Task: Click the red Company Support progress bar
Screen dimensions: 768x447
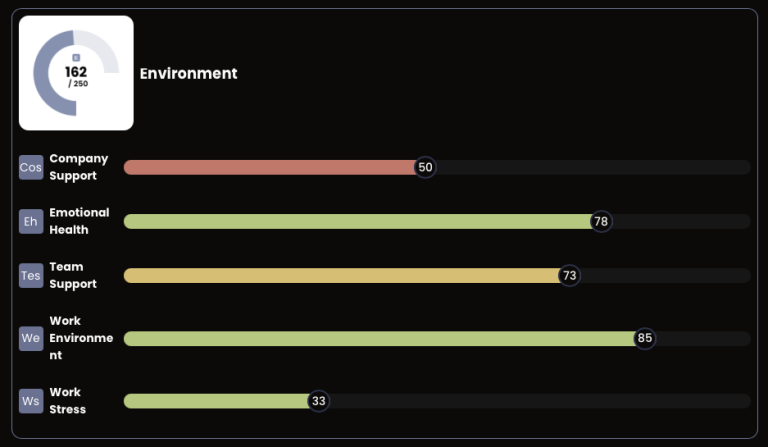Action: click(x=270, y=167)
